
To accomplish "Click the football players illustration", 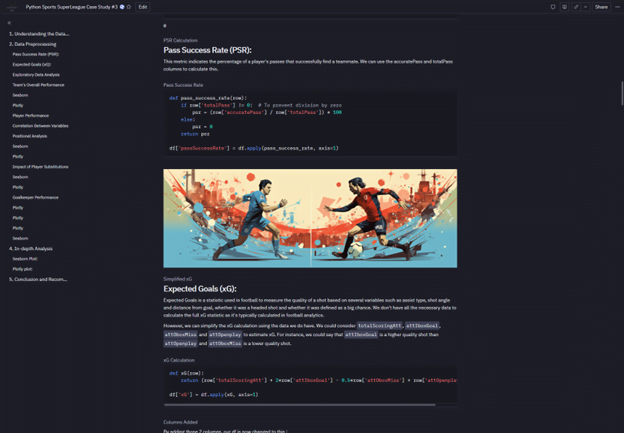I will click(x=310, y=218).
